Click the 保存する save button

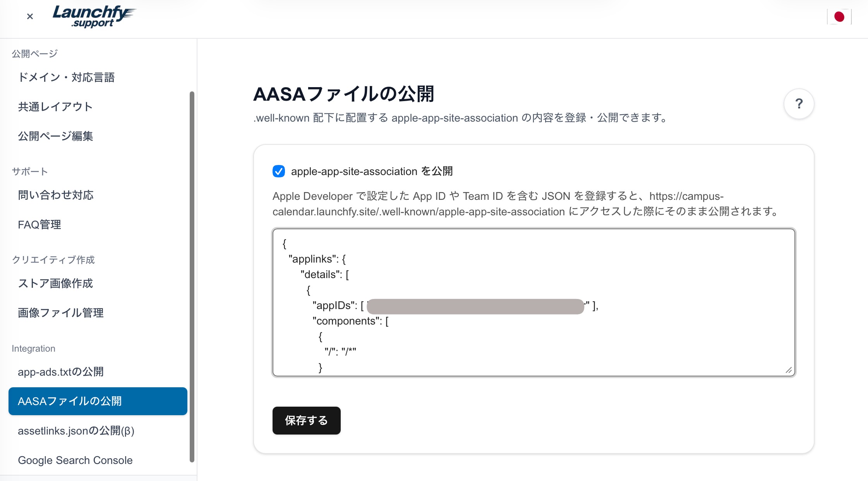tap(306, 421)
